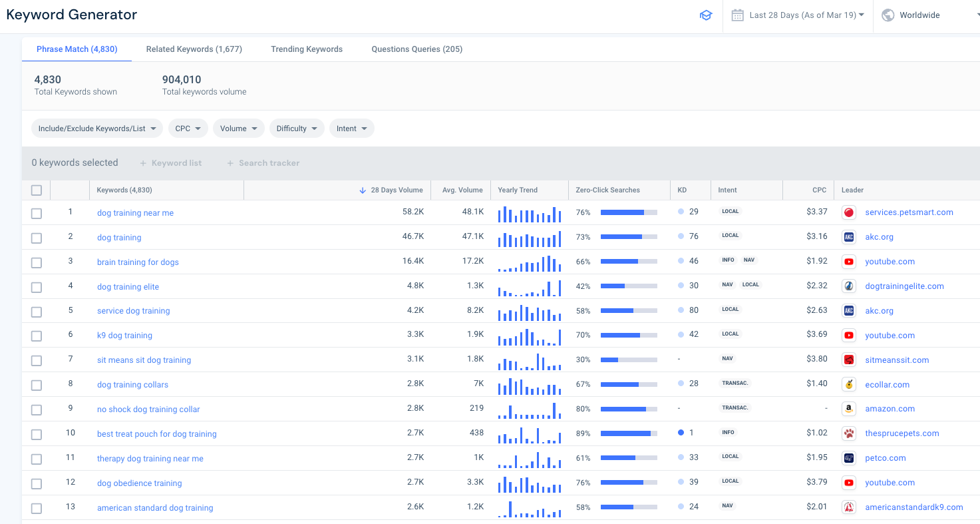
Task: Click the Petco favicon for therapy dog training row
Action: 848,458
